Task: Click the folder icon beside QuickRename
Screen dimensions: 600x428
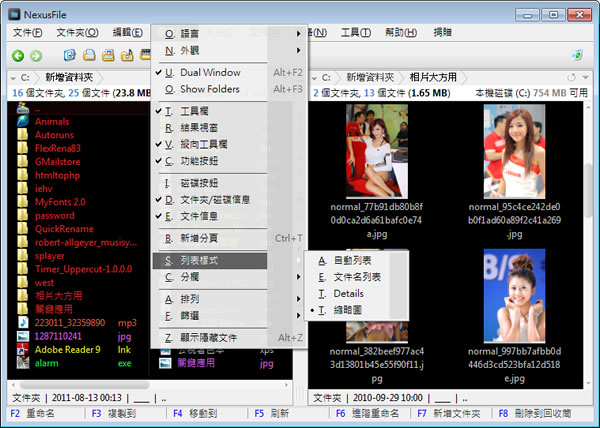Action: tap(23, 229)
